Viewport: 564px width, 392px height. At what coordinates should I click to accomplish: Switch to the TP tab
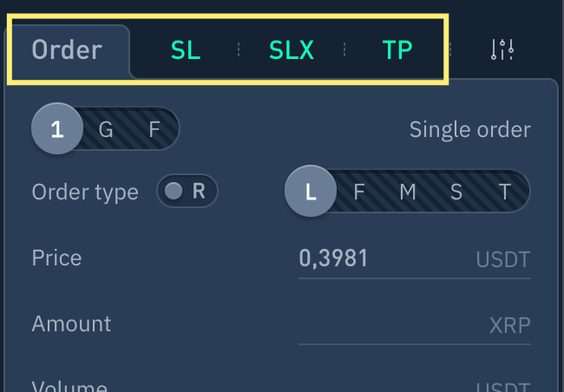397,50
